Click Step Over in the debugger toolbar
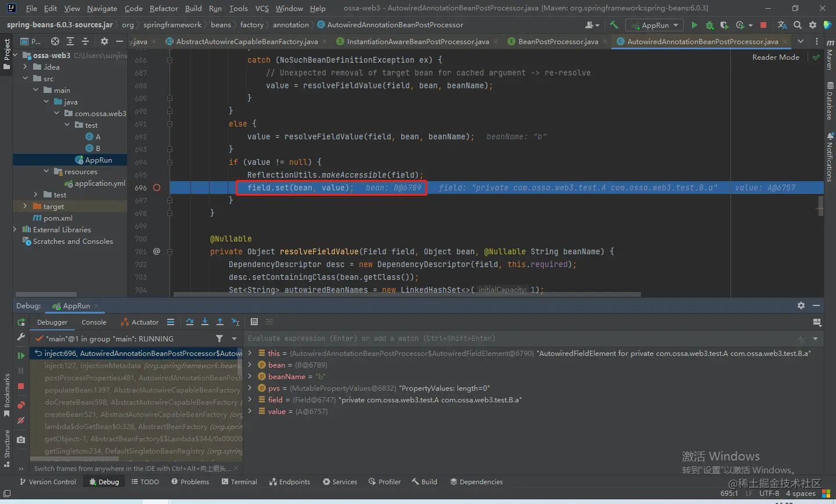 click(190, 322)
